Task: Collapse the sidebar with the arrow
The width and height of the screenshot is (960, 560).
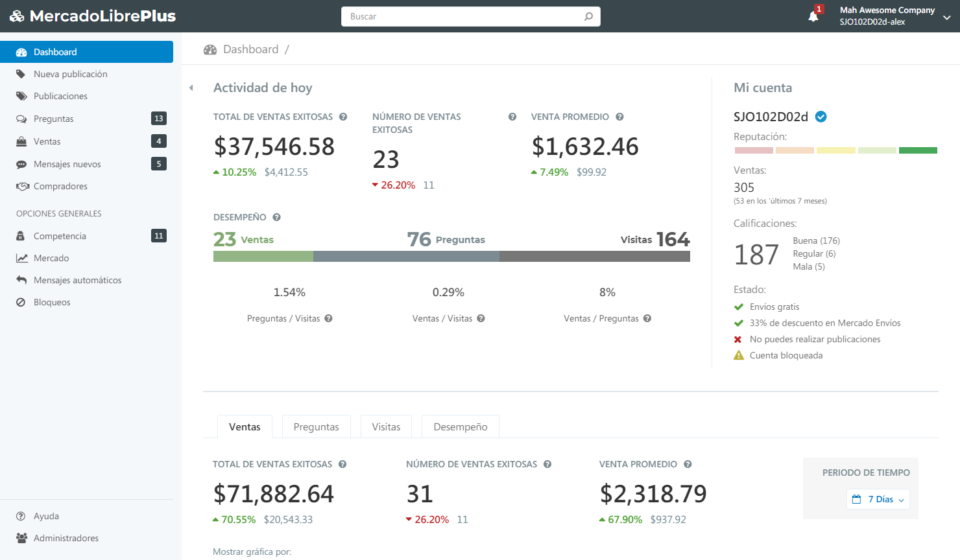Action: pos(191,88)
